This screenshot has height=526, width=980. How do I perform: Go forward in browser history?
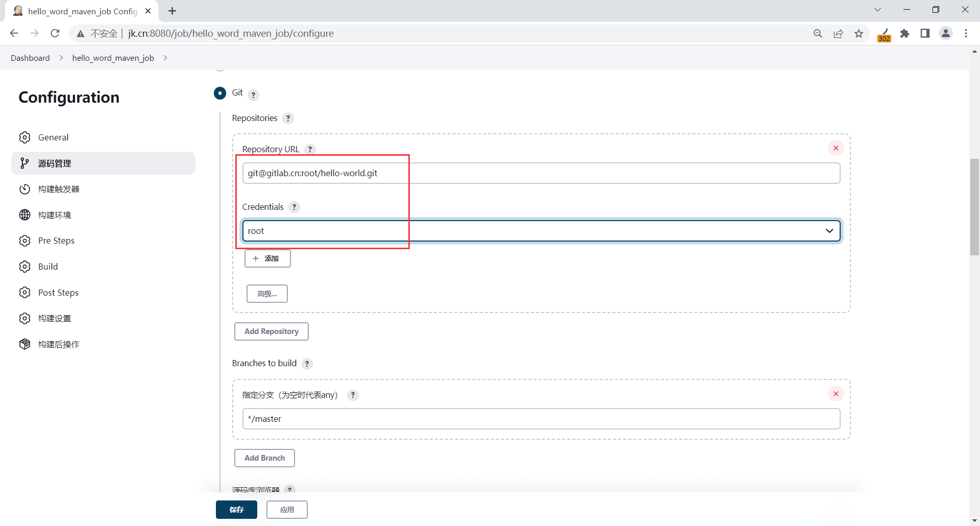coord(34,33)
